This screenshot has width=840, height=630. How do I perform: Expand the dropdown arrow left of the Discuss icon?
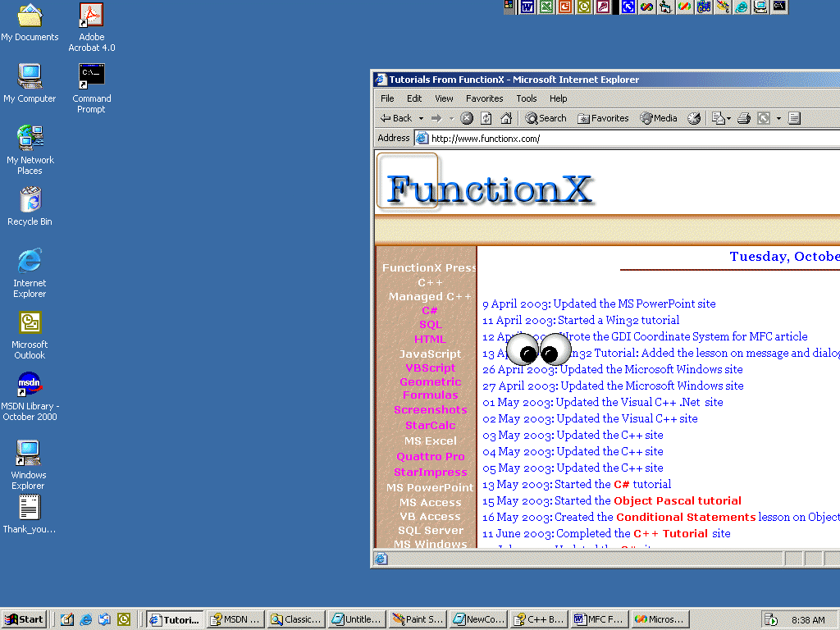click(778, 118)
